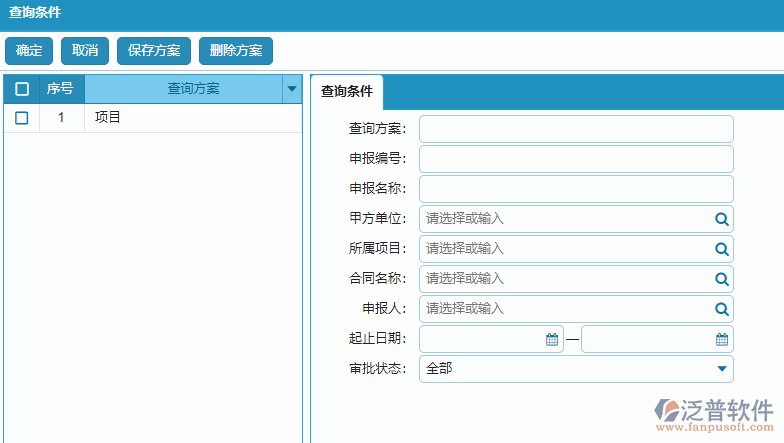Click the 保存方案 button
The image size is (784, 443).
click(154, 51)
